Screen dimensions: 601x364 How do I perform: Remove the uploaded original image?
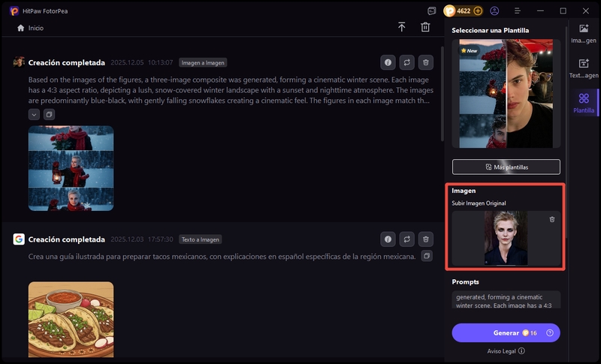(552, 219)
